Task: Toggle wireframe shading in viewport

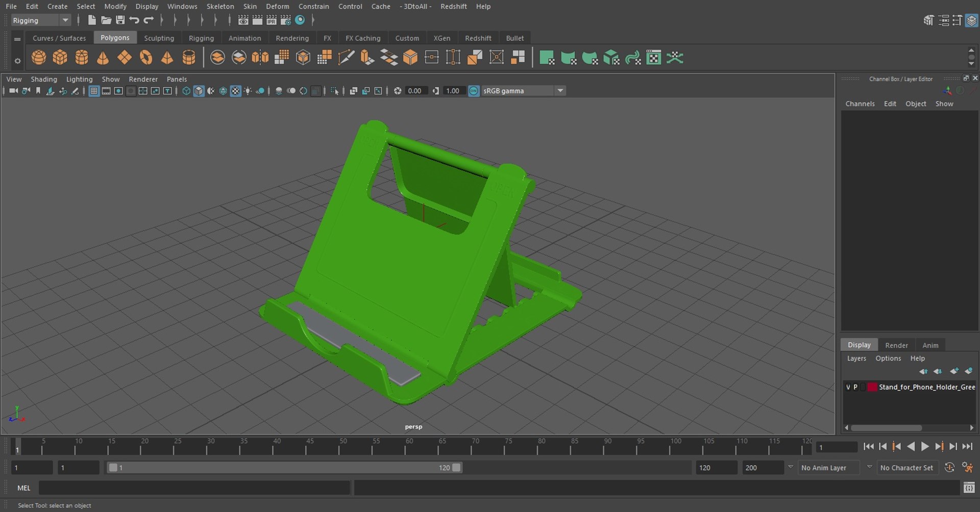Action: click(x=186, y=91)
